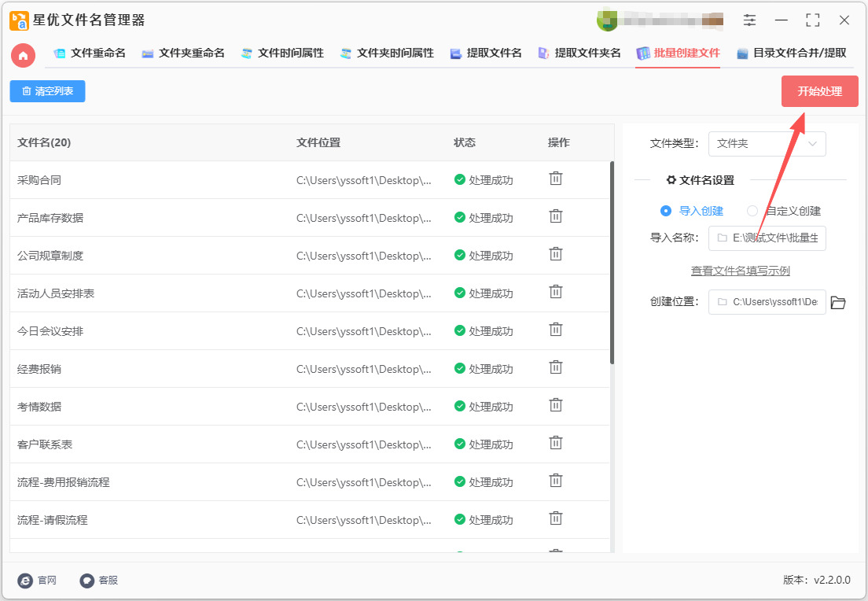868x601 pixels.
Task: Select the 导入创建 radio option
Action: pyautogui.click(x=692, y=211)
